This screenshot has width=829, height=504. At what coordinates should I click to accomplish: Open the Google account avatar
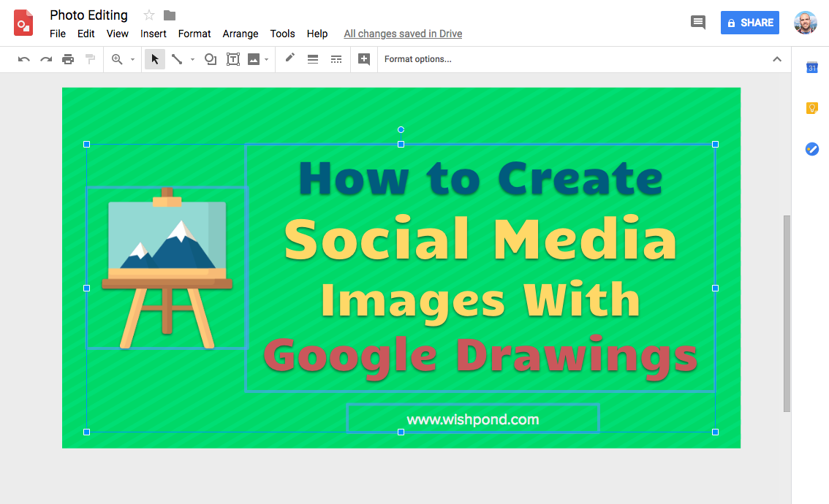[805, 23]
